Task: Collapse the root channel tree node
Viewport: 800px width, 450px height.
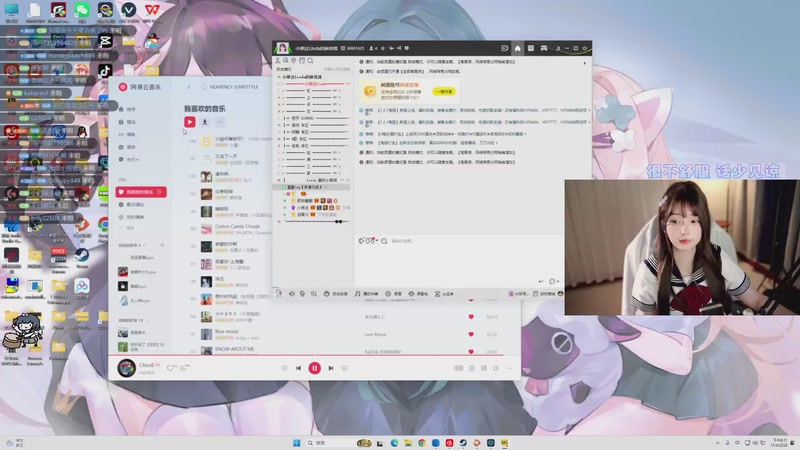Action: click(x=279, y=77)
